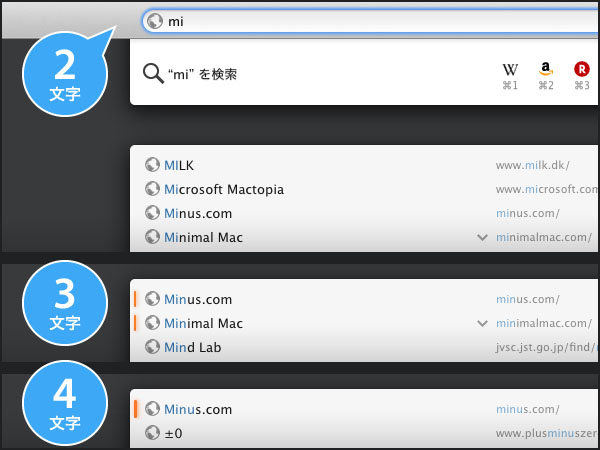Screen dimensions: 600x450
Task: Choose the Mind Lab suggestion
Action: (x=193, y=347)
